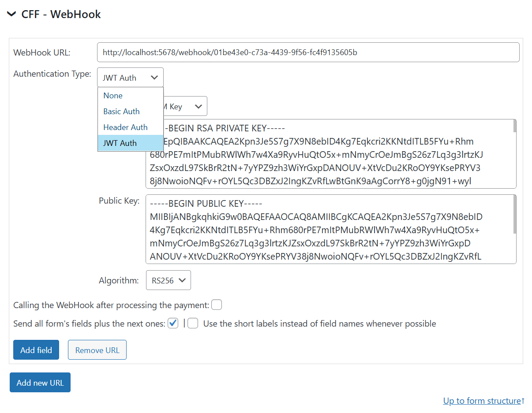
Task: Uncheck send all form's fields checkbox
Action: pyautogui.click(x=173, y=324)
